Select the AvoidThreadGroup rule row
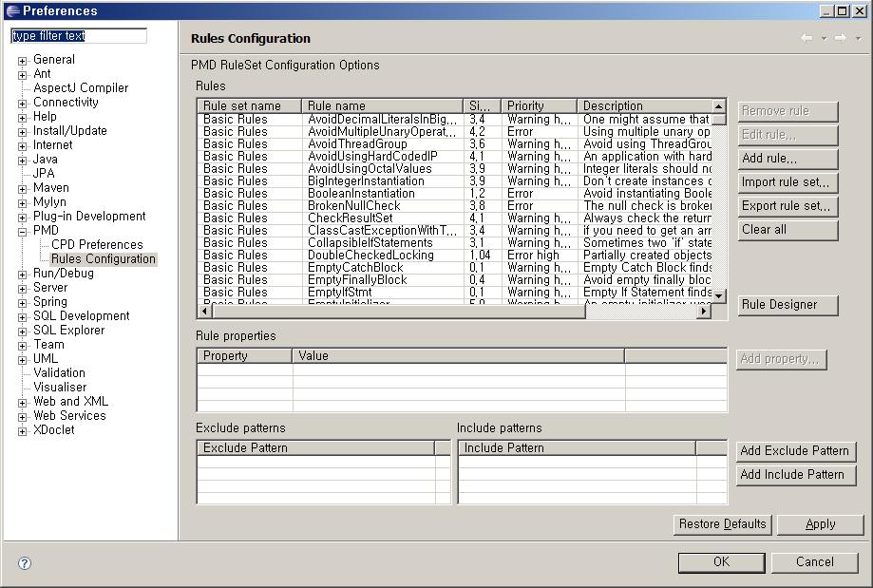This screenshot has width=873, height=588. pyautogui.click(x=454, y=144)
